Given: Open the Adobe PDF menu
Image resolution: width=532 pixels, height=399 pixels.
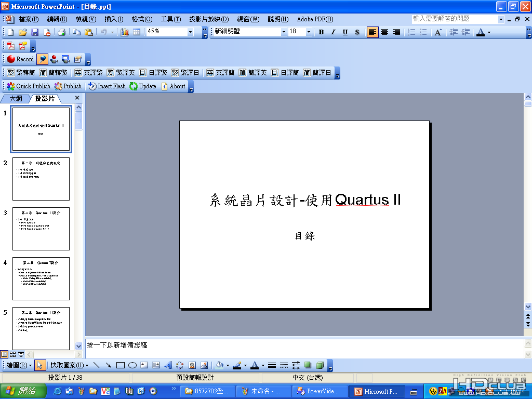Looking at the screenshot, I should [315, 19].
